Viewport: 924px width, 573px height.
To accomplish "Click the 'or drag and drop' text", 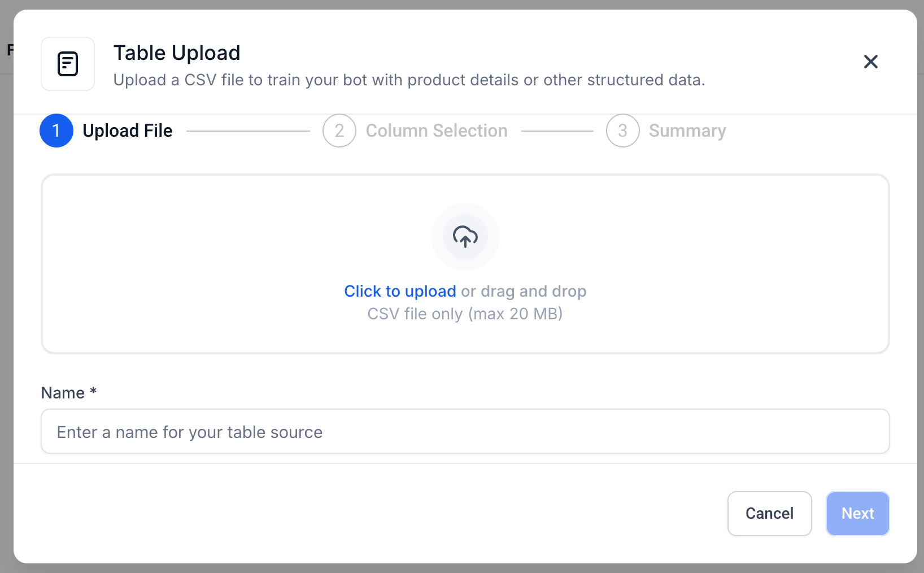I will coord(524,291).
